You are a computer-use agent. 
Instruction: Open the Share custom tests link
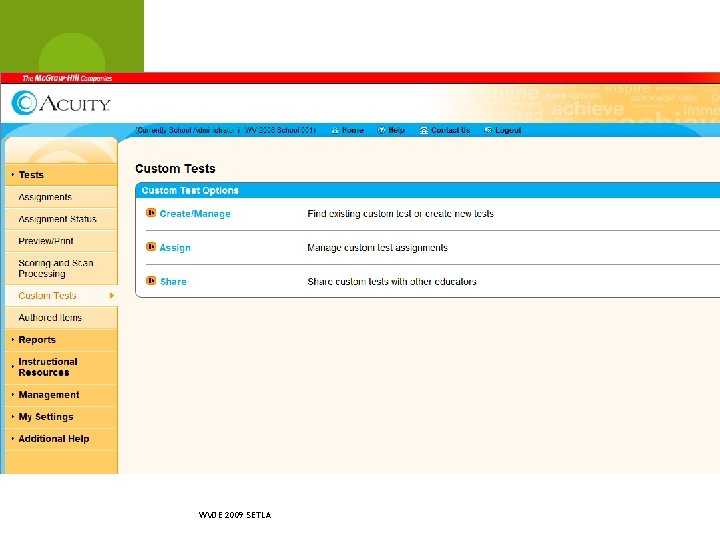pos(173,281)
